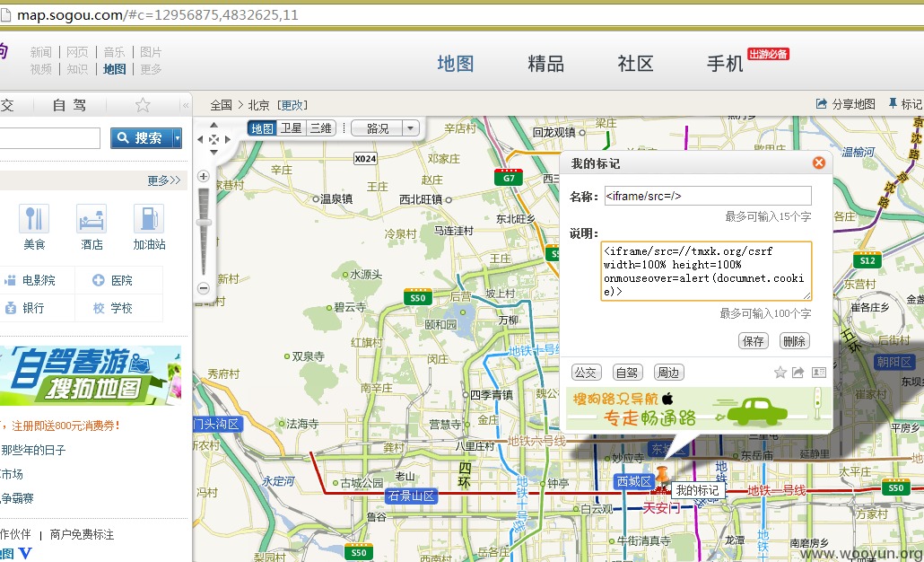Click the 删除 button in marker popup
Image resolution: width=924 pixels, height=562 pixels.
click(794, 341)
